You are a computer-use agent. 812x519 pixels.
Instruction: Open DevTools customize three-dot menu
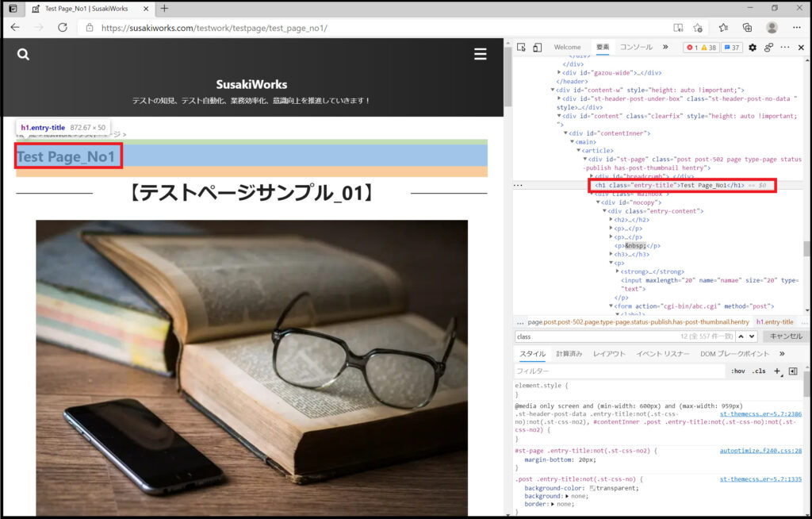[x=785, y=47]
